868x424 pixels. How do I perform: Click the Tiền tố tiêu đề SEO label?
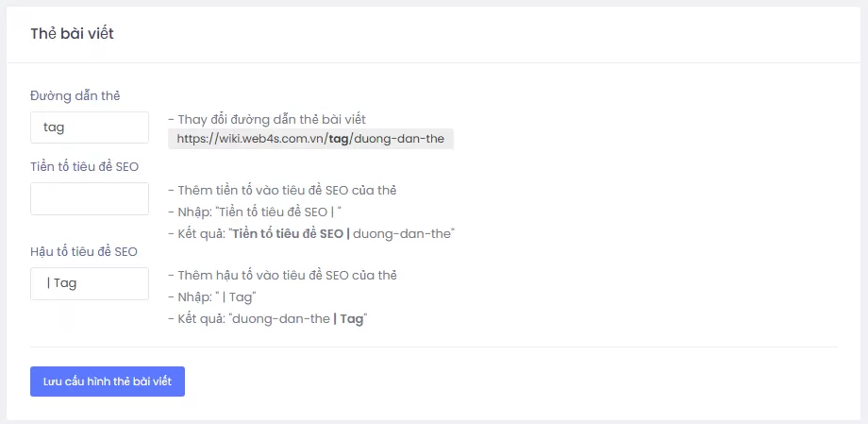85,167
